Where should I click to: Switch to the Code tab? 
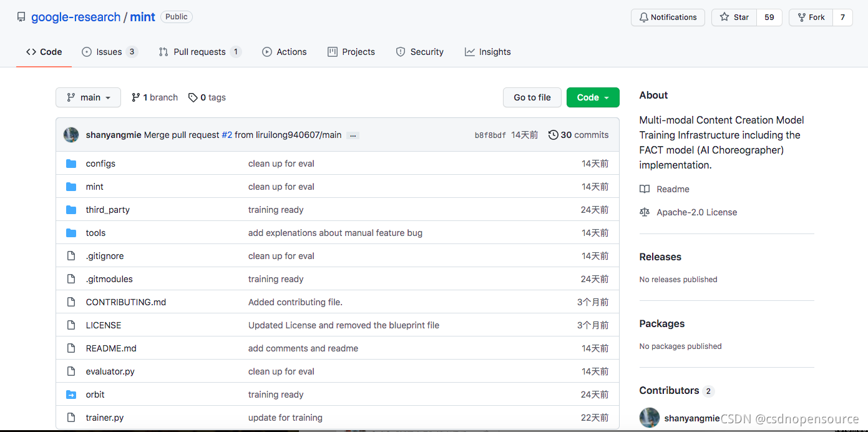tap(44, 52)
